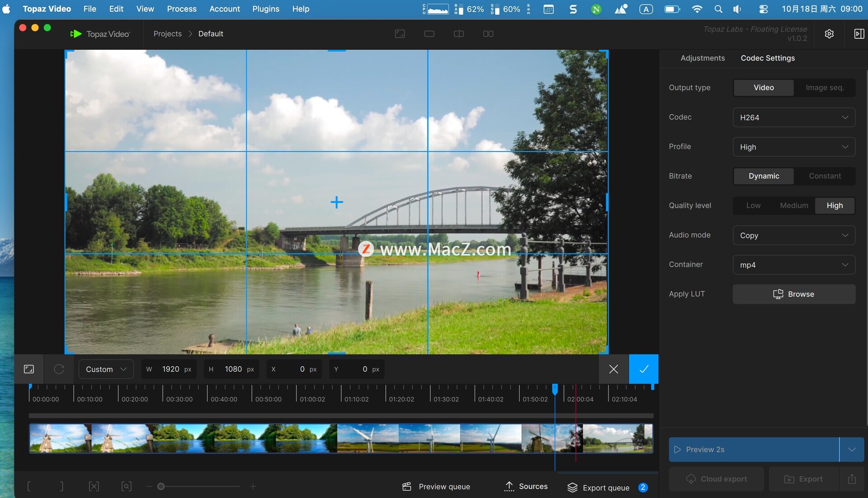Collapse the right side panel icon
The image size is (868, 498).
coord(859,34)
